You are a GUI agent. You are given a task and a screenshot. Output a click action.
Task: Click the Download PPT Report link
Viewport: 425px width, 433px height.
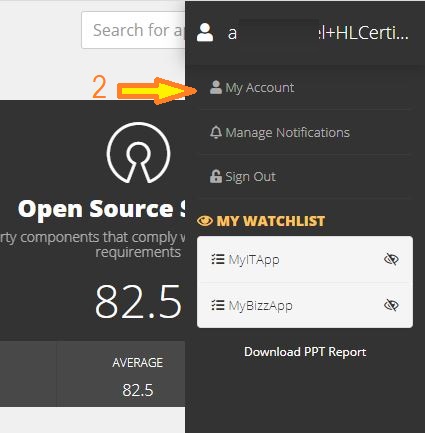(305, 352)
